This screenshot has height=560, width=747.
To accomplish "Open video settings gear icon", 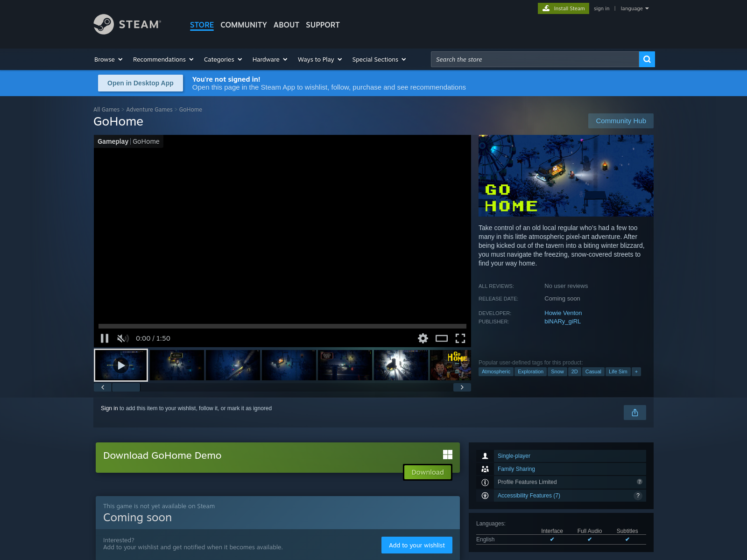I will click(x=423, y=338).
